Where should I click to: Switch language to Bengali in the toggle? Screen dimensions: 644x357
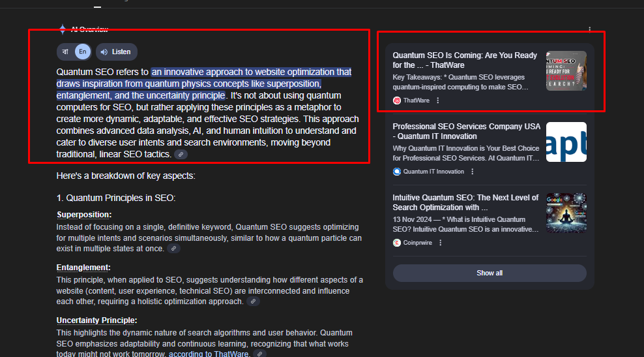pyautogui.click(x=65, y=52)
